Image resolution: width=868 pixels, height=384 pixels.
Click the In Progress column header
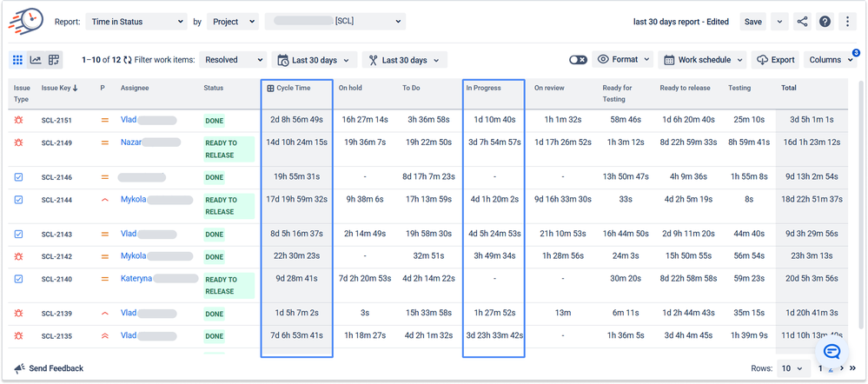(483, 88)
